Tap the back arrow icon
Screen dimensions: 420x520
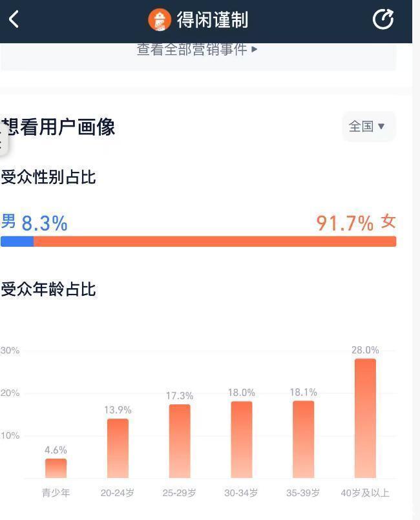click(x=14, y=19)
